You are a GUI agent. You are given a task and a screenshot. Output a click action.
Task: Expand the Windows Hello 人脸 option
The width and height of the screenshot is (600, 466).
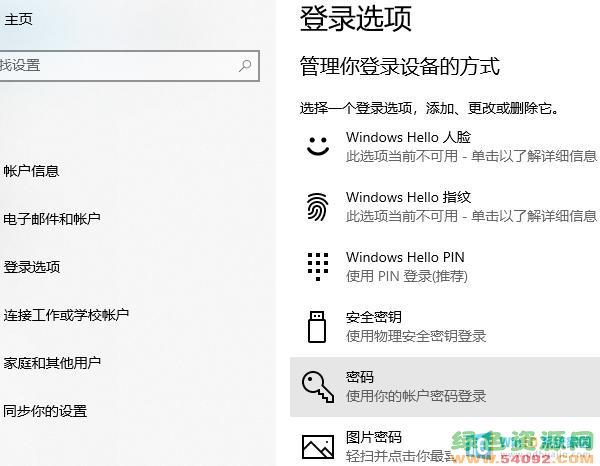tap(445, 147)
